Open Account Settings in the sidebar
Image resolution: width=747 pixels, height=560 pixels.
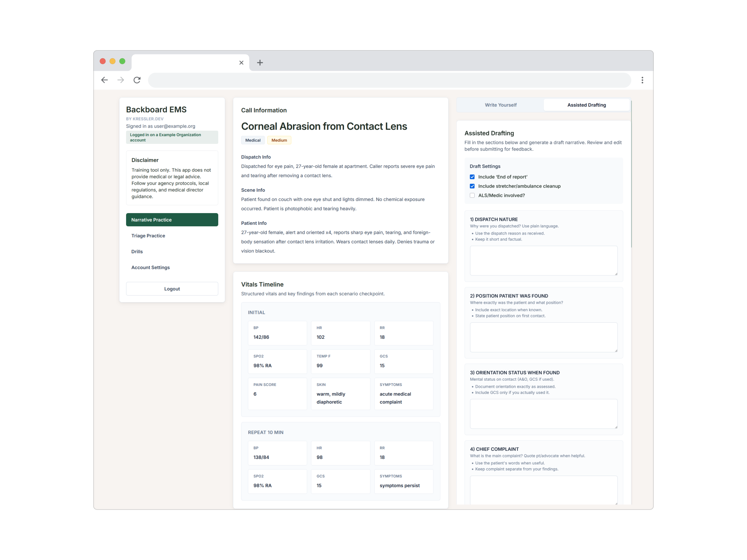[x=172, y=268]
